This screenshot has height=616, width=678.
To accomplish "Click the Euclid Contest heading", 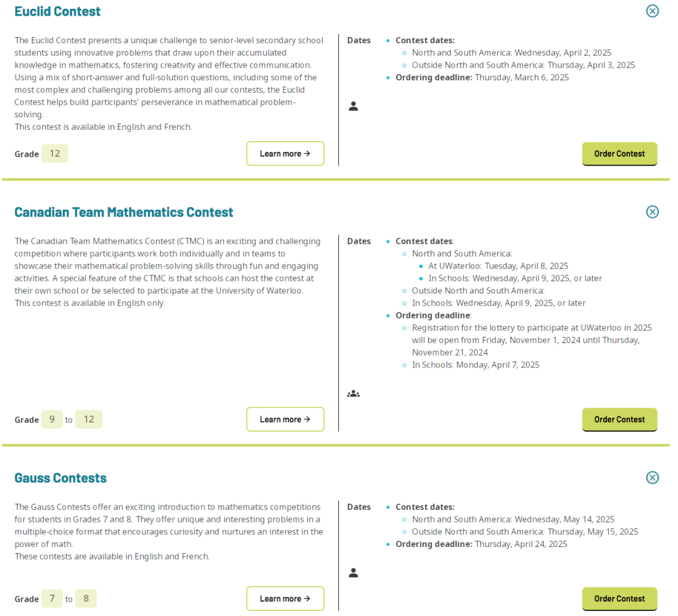I will point(58,11).
